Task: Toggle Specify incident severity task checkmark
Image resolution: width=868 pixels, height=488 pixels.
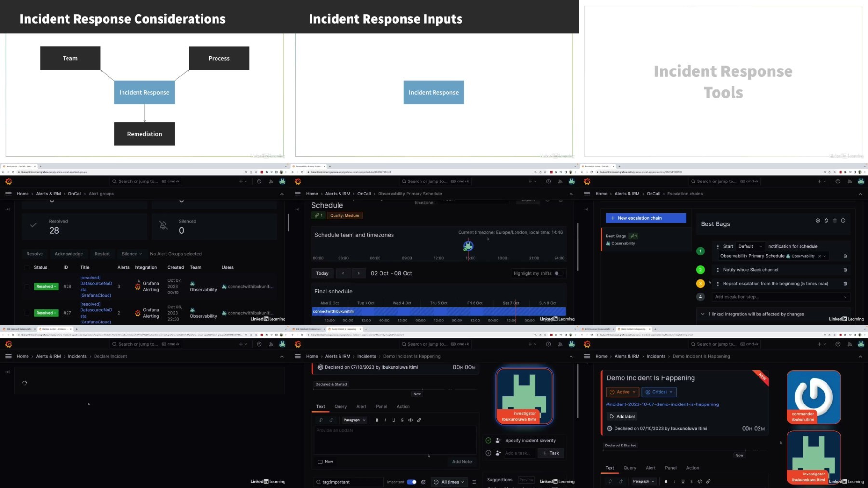Action: point(488,441)
